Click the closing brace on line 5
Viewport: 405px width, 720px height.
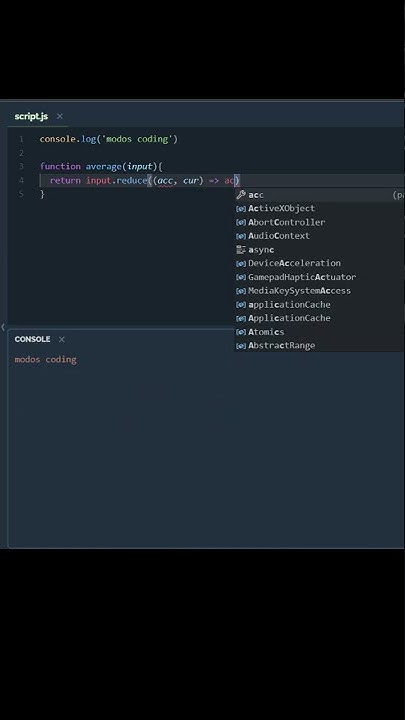pyautogui.click(x=42, y=194)
